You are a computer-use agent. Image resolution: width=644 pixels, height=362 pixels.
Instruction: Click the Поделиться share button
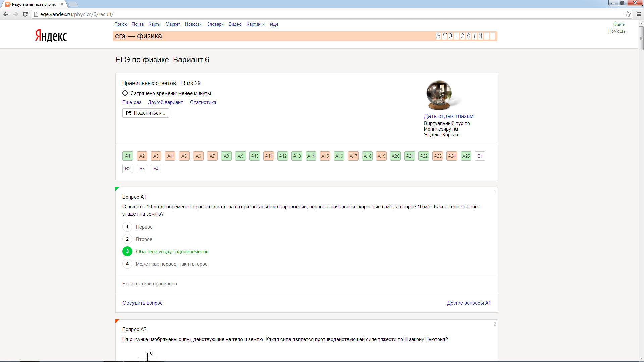pos(146,113)
